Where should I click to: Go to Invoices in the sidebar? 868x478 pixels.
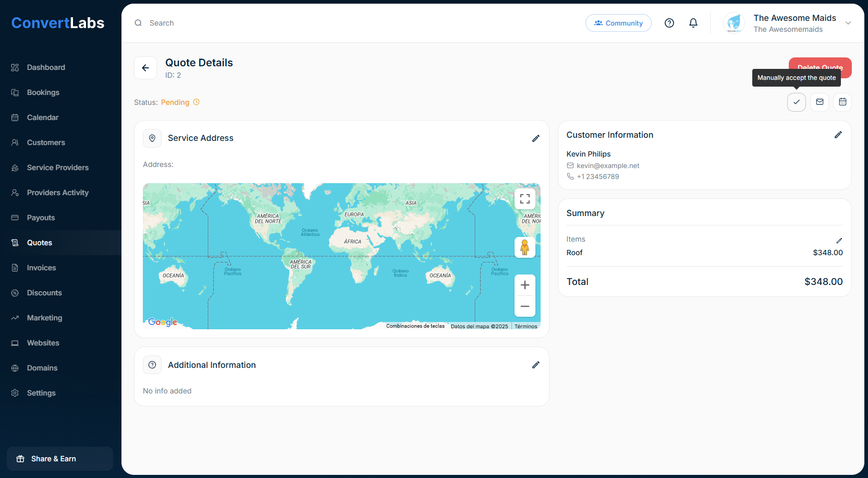[41, 268]
